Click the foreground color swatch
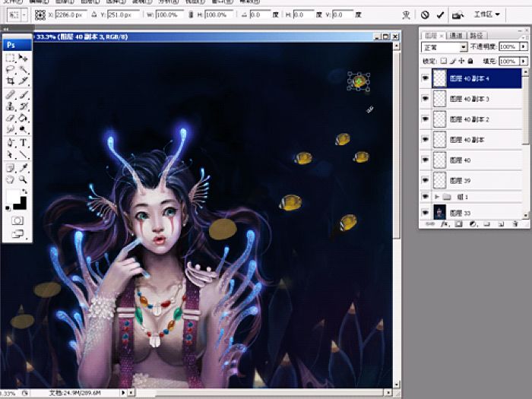The width and height of the screenshot is (532, 399). coord(13,196)
